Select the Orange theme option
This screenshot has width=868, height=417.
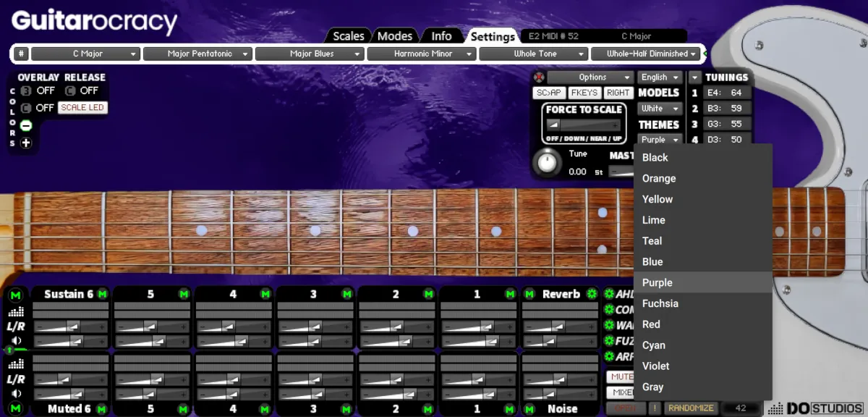click(x=703, y=179)
